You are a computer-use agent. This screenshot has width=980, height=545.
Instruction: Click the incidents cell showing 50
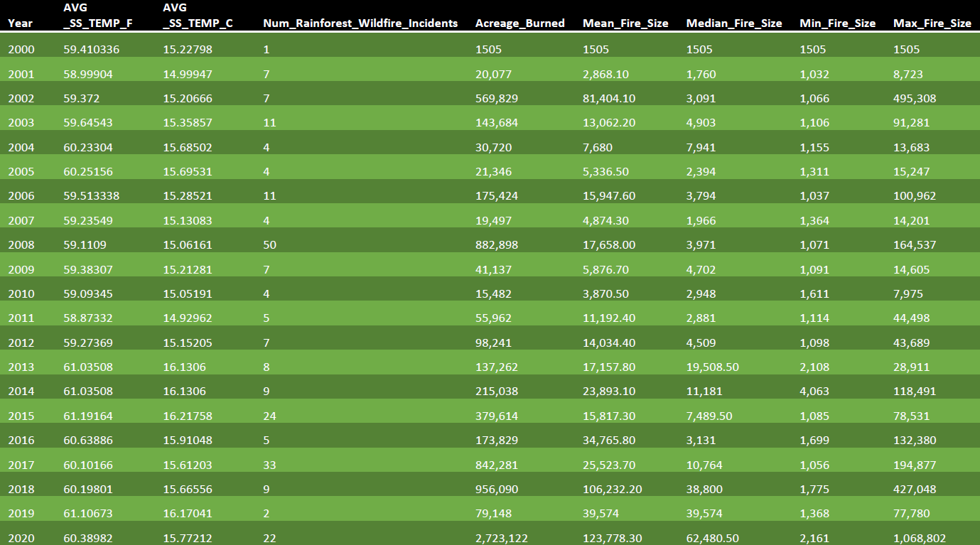269,245
